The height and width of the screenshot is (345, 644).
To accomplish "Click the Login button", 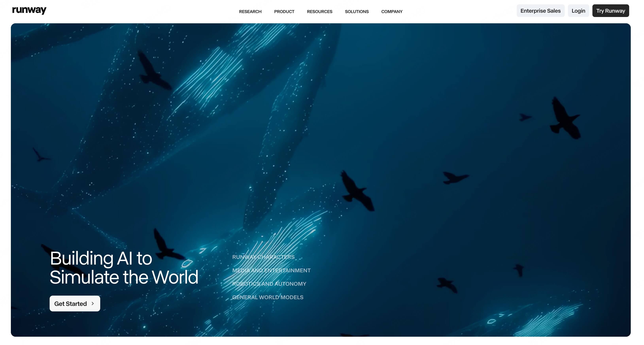I will tap(578, 11).
